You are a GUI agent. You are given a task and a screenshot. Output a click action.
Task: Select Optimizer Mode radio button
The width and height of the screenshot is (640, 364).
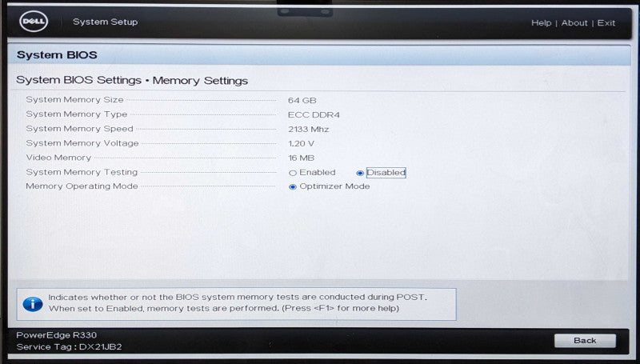coord(293,187)
